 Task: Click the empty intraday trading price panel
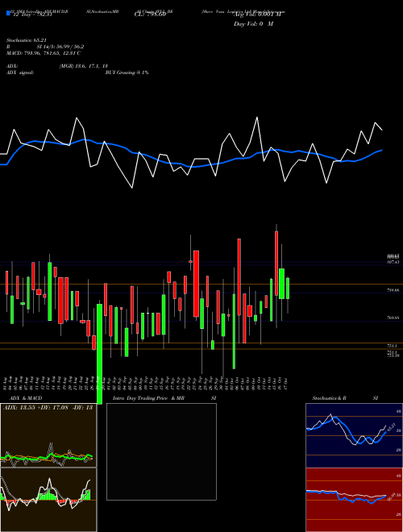coord(161,451)
